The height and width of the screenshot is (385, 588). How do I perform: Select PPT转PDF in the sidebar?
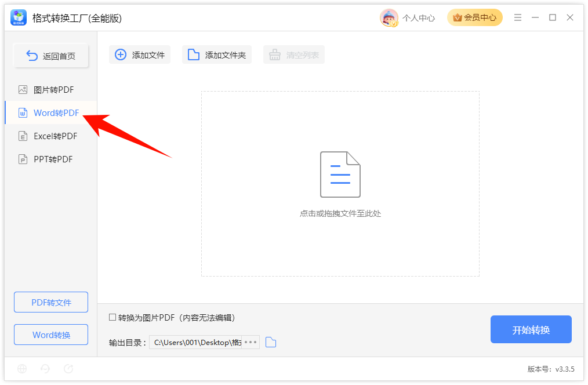click(x=50, y=159)
